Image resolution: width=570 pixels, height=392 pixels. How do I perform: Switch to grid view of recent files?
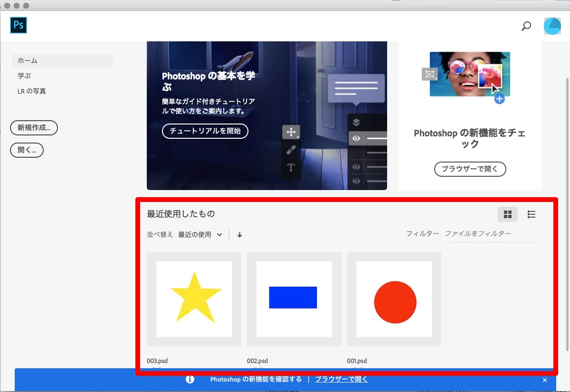pos(508,214)
